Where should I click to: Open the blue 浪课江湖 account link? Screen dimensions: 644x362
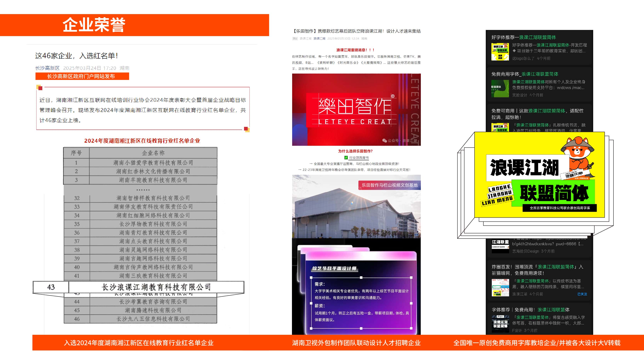(x=319, y=38)
